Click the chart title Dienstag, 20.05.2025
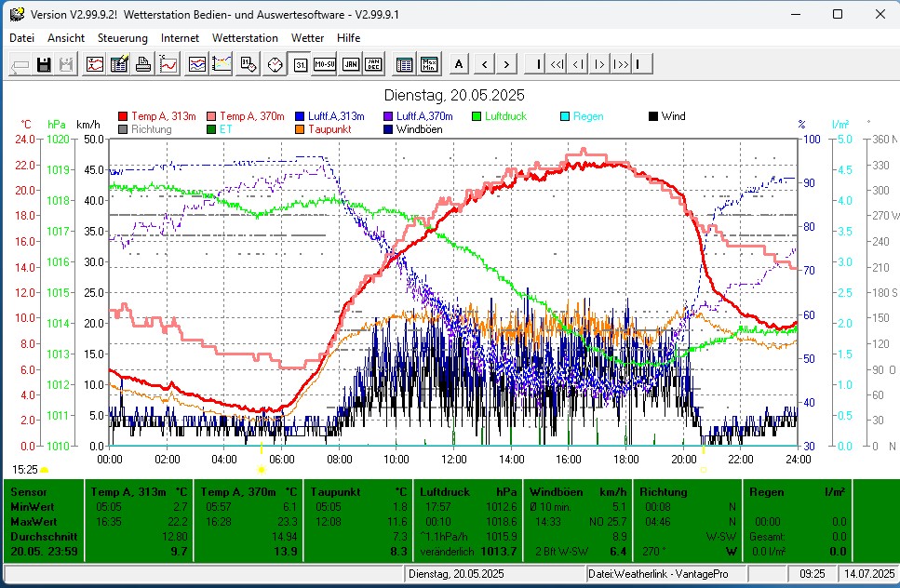The width and height of the screenshot is (900, 588). coord(454,95)
